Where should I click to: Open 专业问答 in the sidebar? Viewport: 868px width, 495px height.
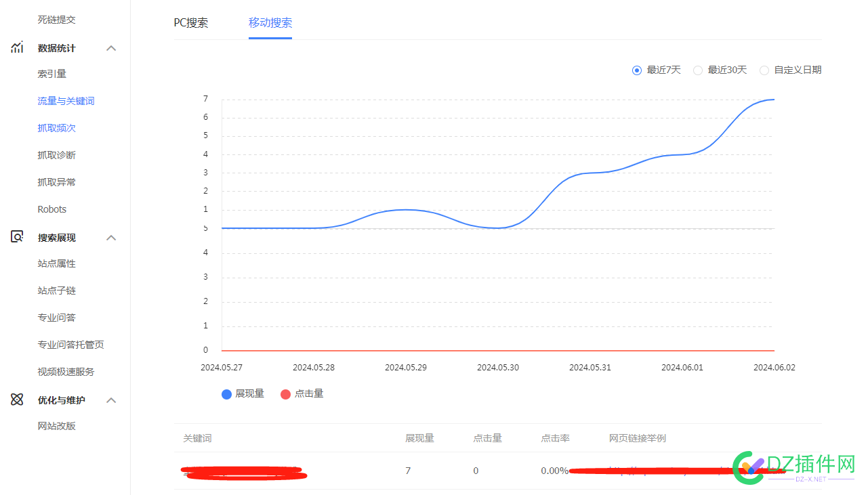pyautogui.click(x=57, y=318)
